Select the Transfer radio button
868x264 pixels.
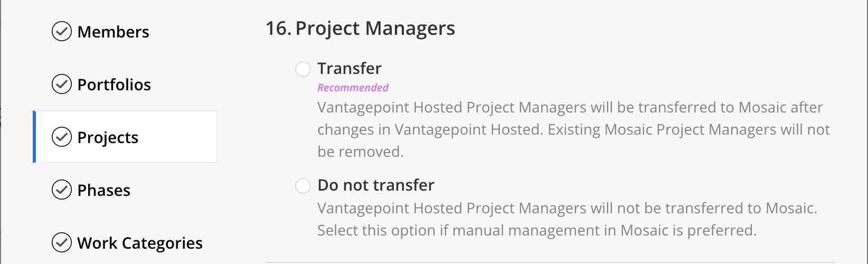point(303,69)
